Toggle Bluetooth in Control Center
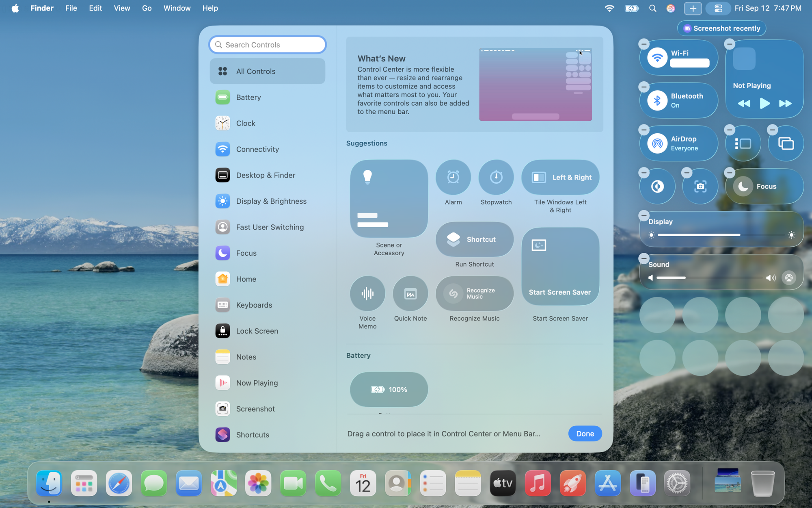Viewport: 812px width, 508px height. tap(657, 101)
